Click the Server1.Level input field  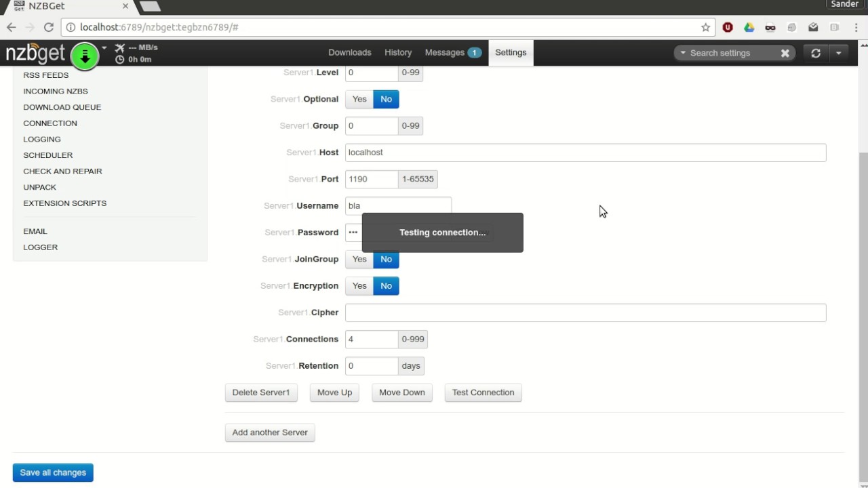click(372, 73)
